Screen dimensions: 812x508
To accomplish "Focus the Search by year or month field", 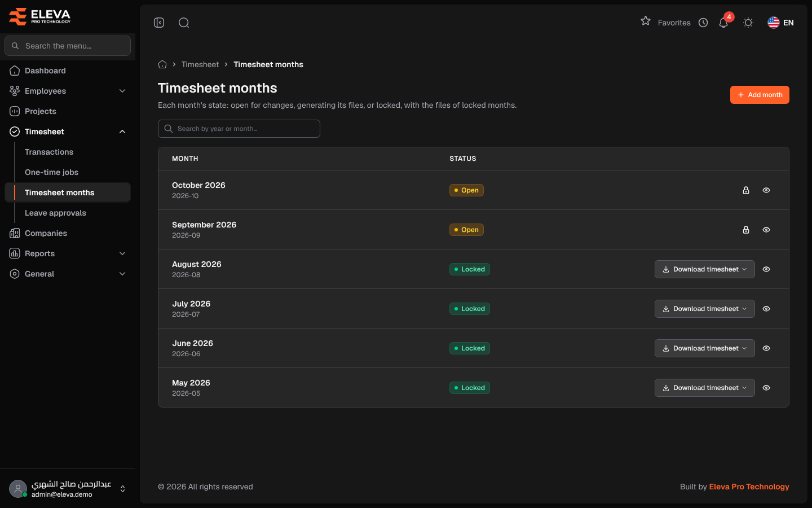I will (239, 129).
